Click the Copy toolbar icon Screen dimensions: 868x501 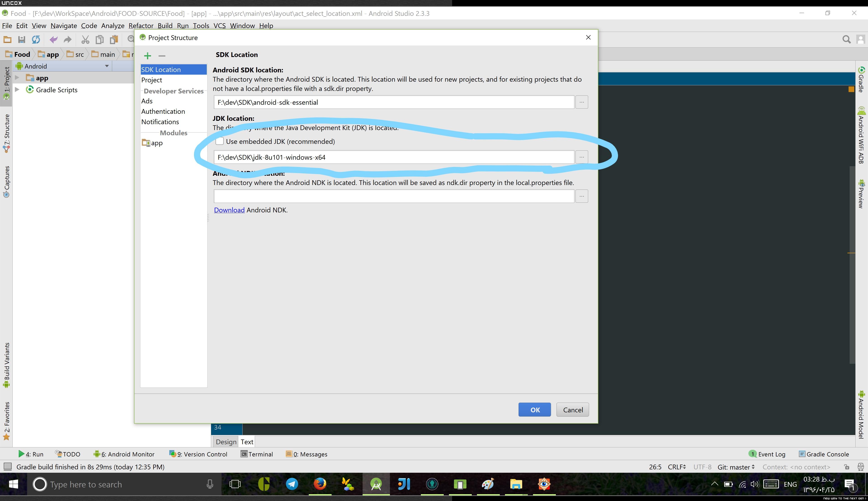[100, 40]
